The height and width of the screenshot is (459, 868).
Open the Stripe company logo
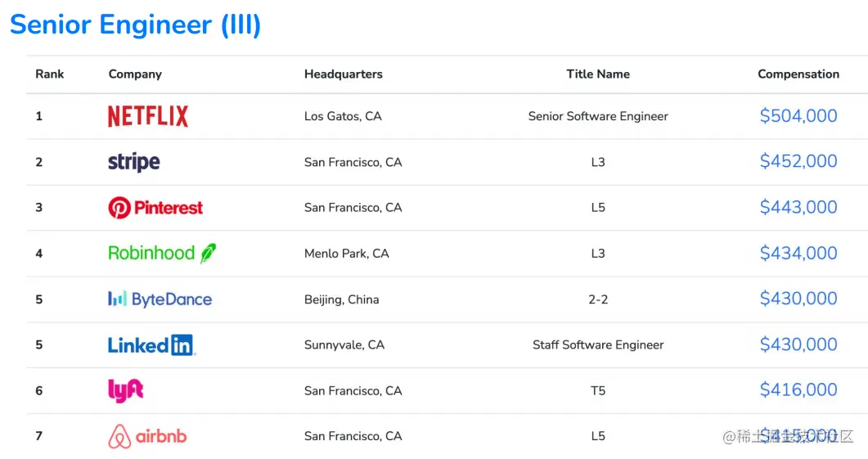134,162
